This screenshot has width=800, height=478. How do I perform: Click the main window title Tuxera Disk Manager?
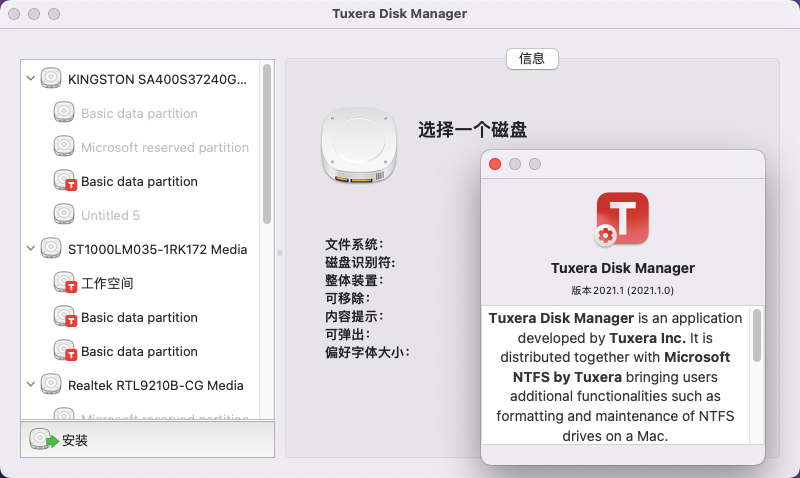click(x=399, y=14)
